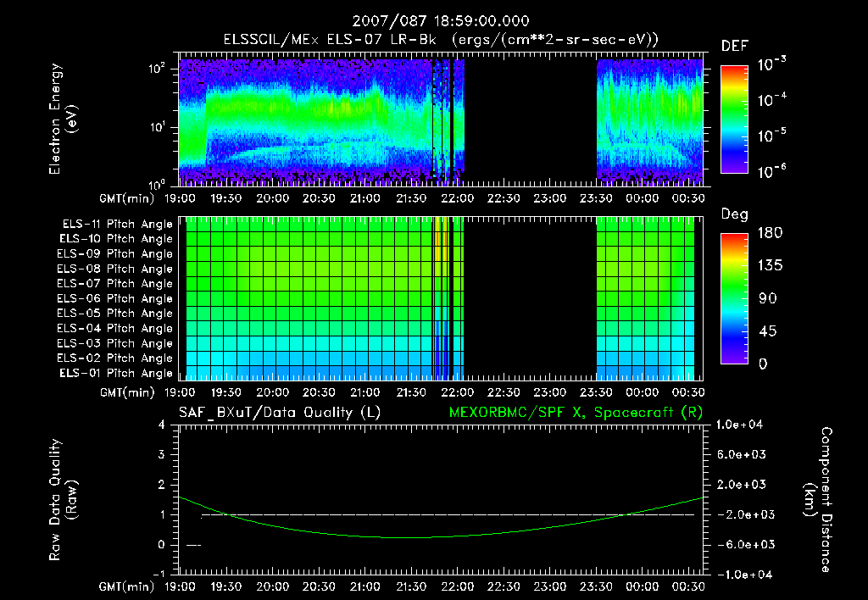Click the ELS-11 Pitch Angle row label
The width and height of the screenshot is (868, 600).
(117, 225)
